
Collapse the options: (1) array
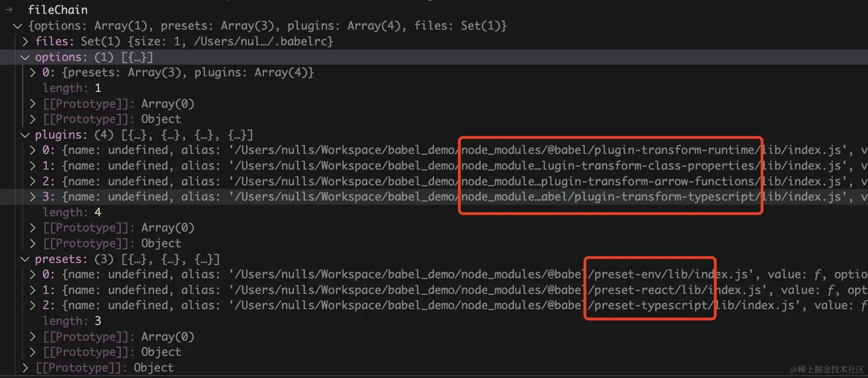[25, 57]
